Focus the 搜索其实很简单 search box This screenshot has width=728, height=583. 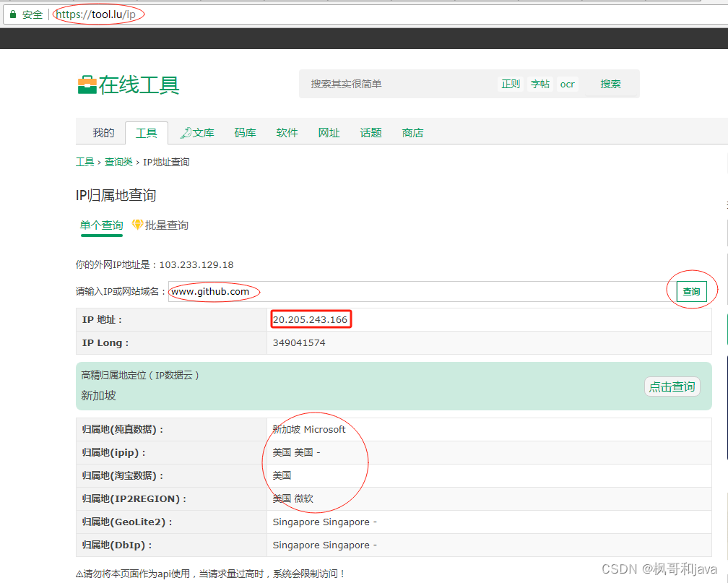point(399,84)
